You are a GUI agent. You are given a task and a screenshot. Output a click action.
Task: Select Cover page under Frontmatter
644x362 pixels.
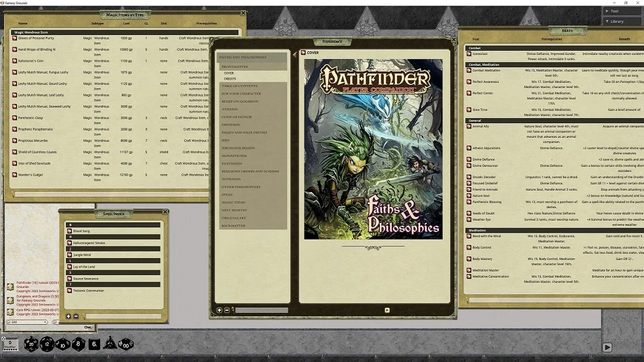[229, 73]
